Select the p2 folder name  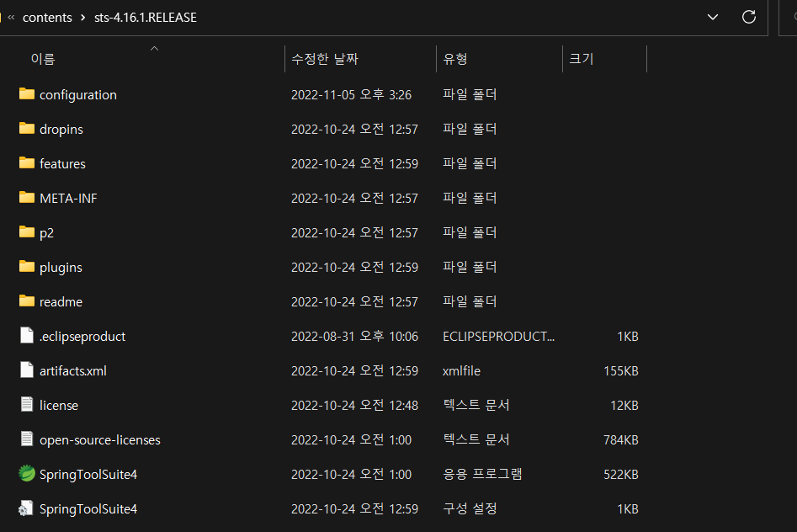tap(47, 233)
